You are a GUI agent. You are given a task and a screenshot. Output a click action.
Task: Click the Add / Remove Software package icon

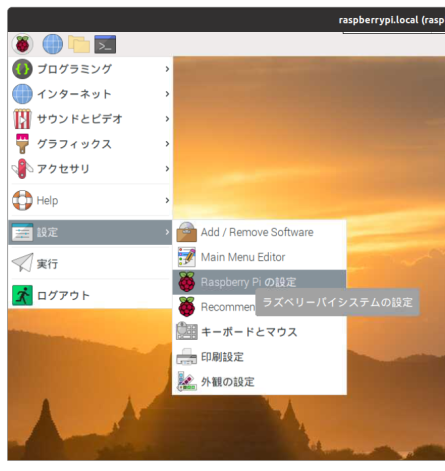pyautogui.click(x=186, y=232)
